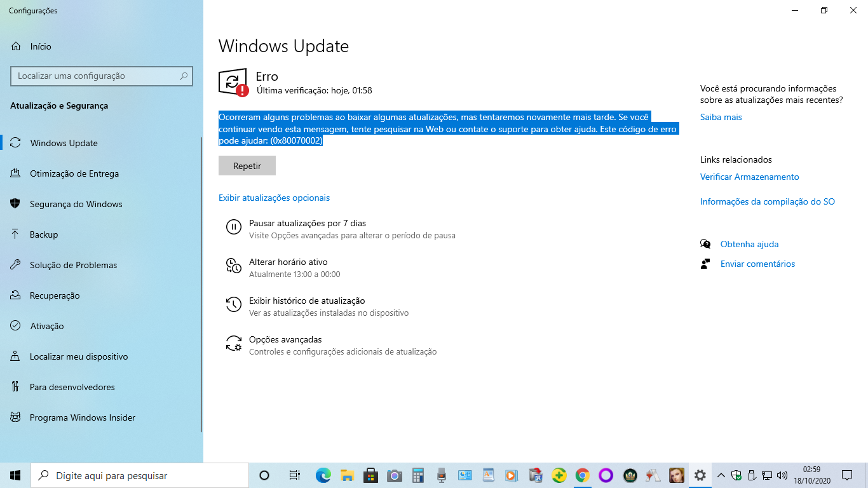868x488 pixels.
Task: Click the Enviar comentários link
Action: point(757,264)
